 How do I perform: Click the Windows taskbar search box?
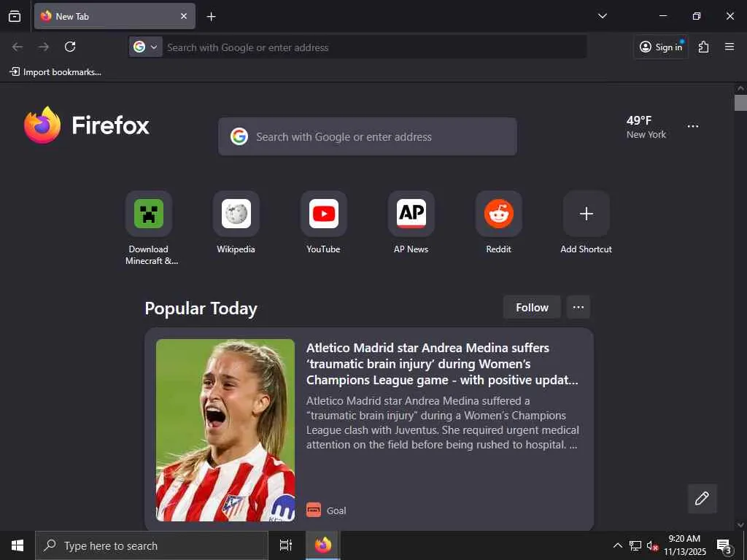tap(152, 545)
